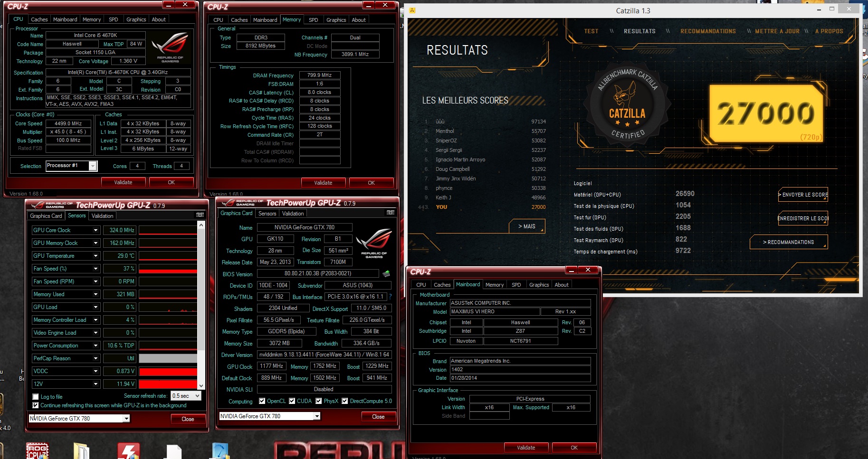
Task: Open the PerfCap Reason sensor dropdown
Action: [95, 358]
